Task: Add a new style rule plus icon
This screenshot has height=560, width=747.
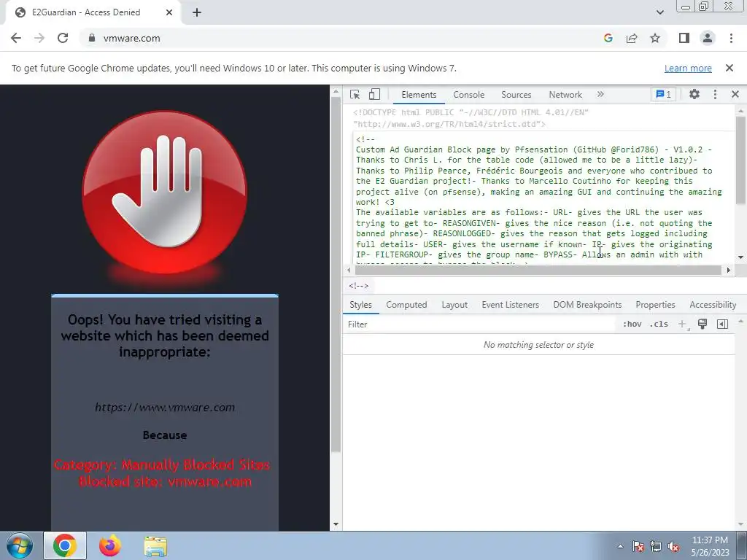Action: 682,324
